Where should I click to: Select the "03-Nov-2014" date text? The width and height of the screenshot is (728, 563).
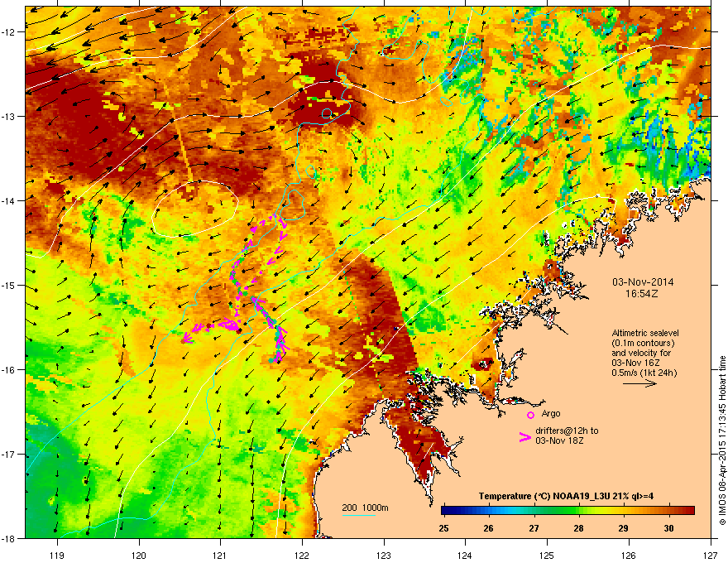point(643,282)
